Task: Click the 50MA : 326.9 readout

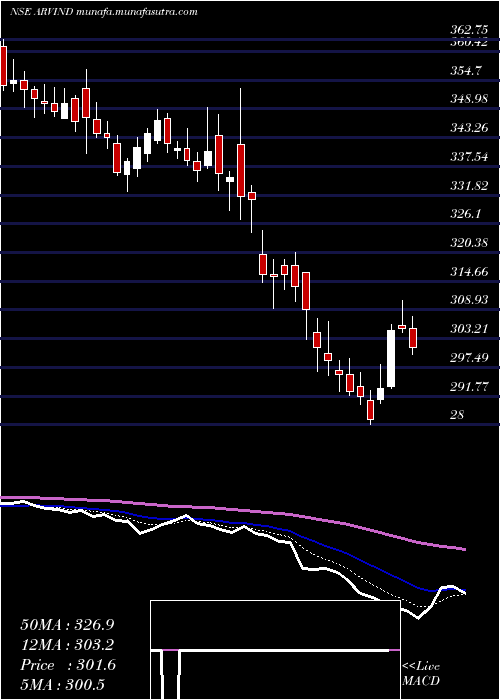Action: (67, 625)
